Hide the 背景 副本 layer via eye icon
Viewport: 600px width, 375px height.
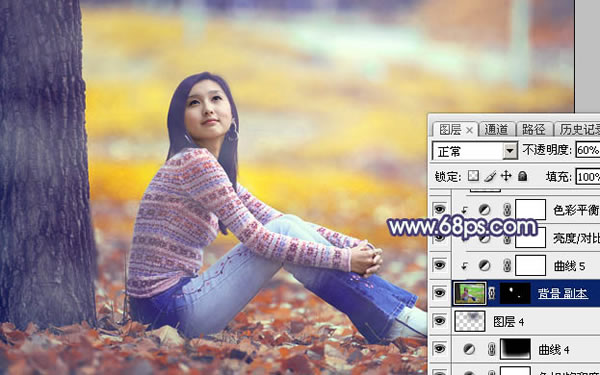[439, 293]
